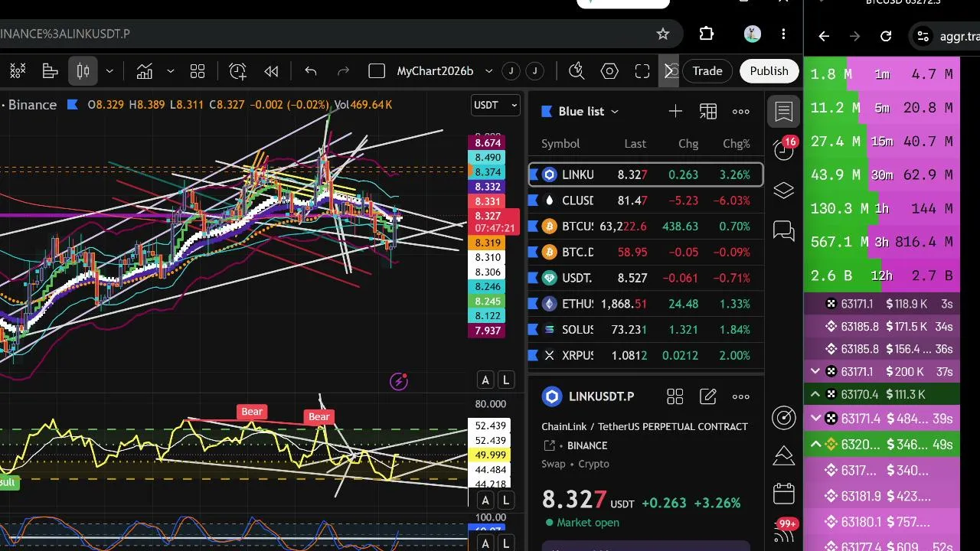Select the LINKU row in watchlist
The height and width of the screenshot is (551, 980).
[x=646, y=174]
